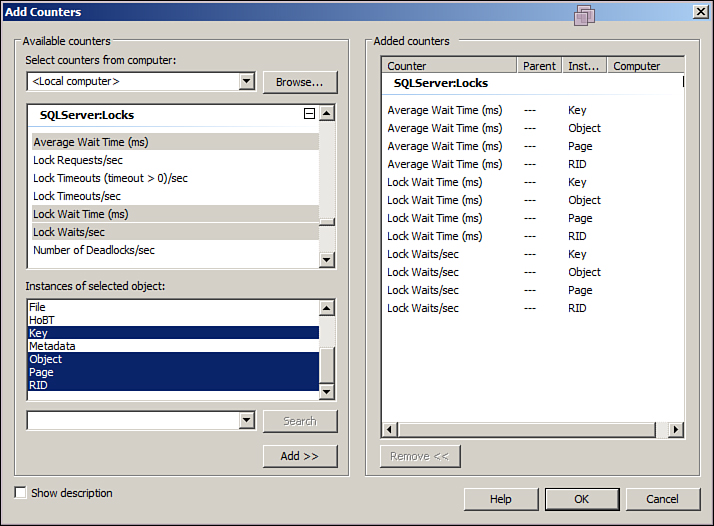The height and width of the screenshot is (526, 714).
Task: Open the instance search dropdown
Action: point(247,421)
